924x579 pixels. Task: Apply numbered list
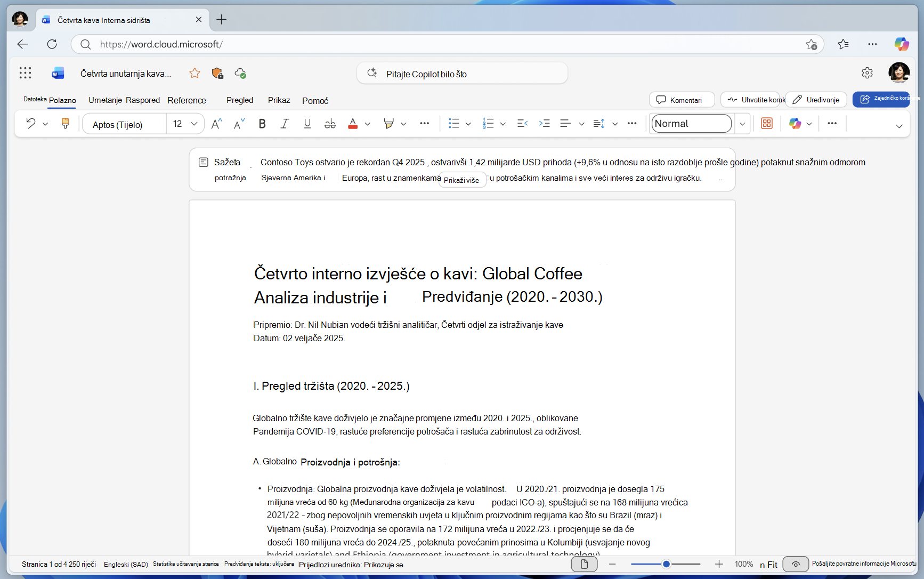[488, 124]
